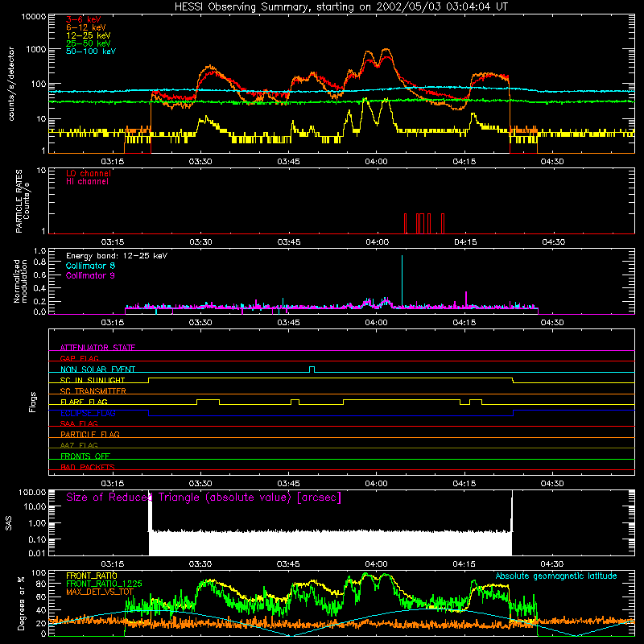This screenshot has height=644, width=644.
Task: Click the SAA_FLAG label
Action: (79, 423)
